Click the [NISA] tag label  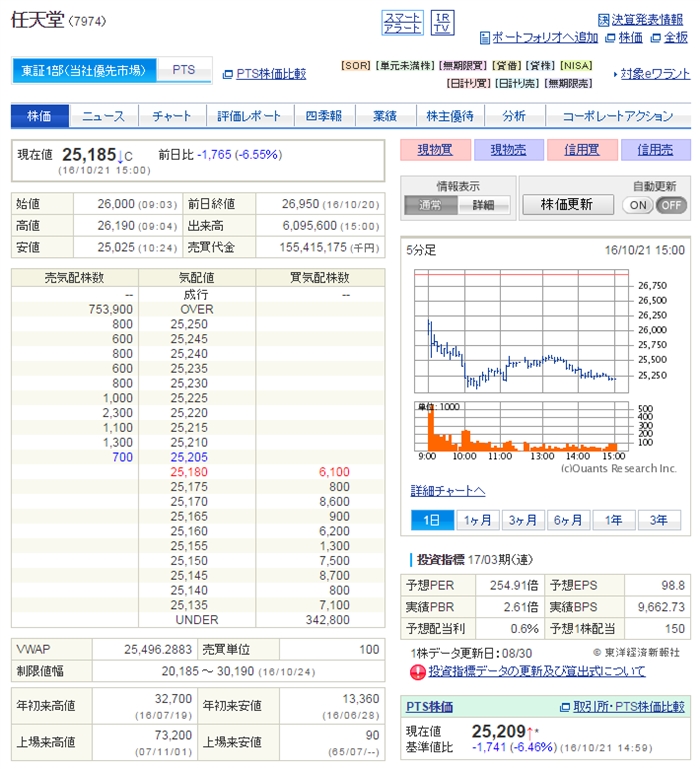pos(576,65)
